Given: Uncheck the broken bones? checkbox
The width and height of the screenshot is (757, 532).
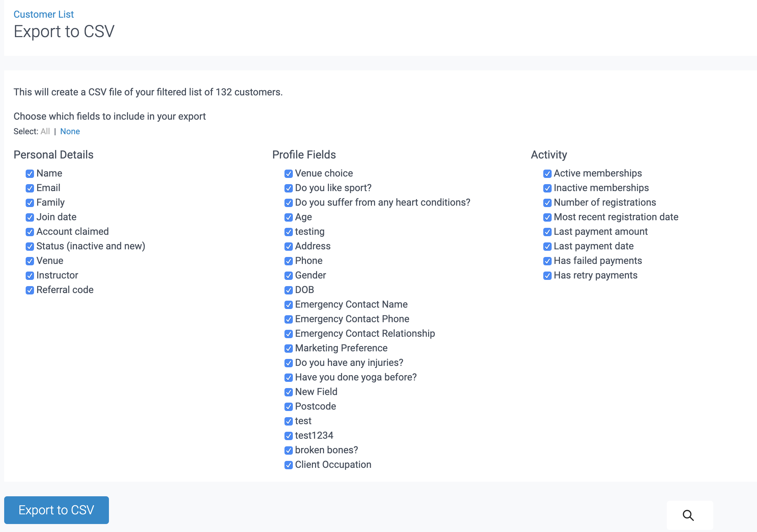Looking at the screenshot, I should [288, 450].
